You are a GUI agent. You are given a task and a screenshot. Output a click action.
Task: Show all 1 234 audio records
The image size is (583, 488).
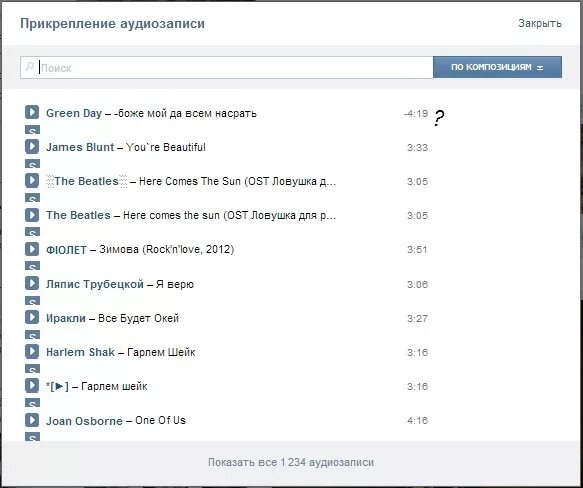pyautogui.click(x=291, y=462)
